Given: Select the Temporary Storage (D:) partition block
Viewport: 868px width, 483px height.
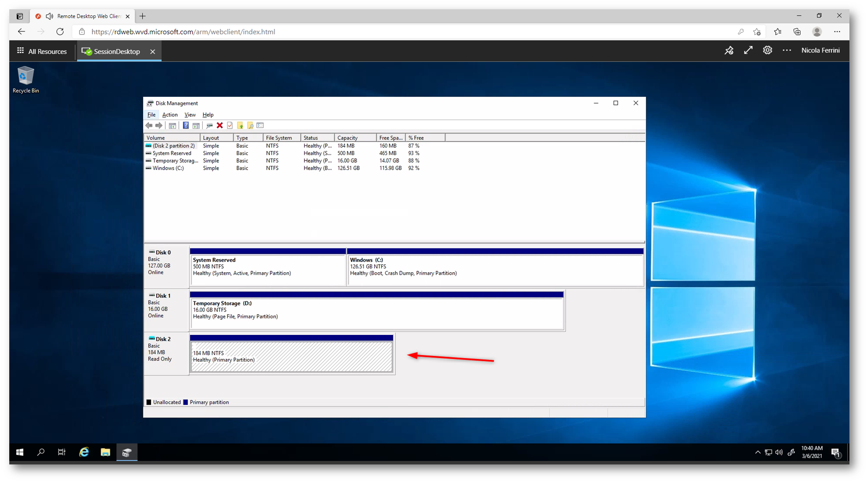Looking at the screenshot, I should (x=377, y=310).
